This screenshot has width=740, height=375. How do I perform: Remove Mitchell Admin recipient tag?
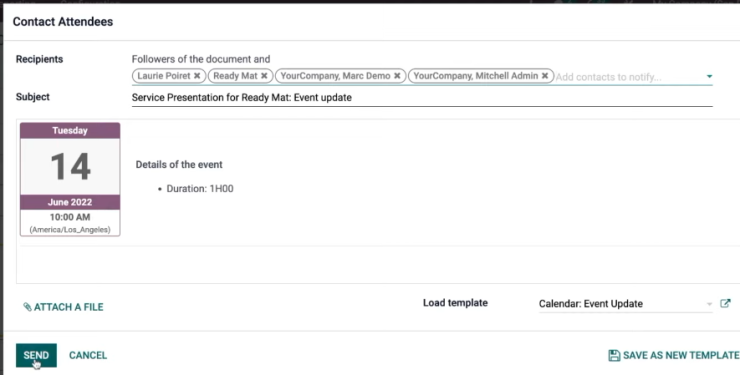(545, 76)
